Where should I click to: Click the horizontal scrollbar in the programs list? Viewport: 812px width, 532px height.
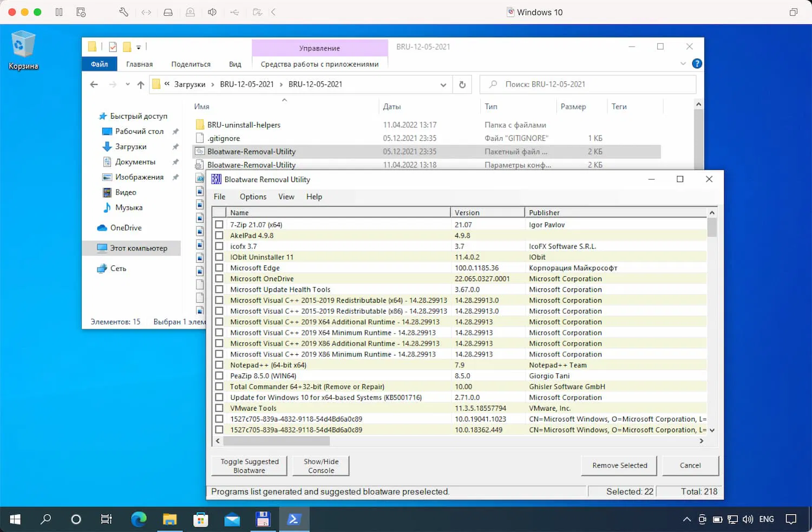[276, 441]
